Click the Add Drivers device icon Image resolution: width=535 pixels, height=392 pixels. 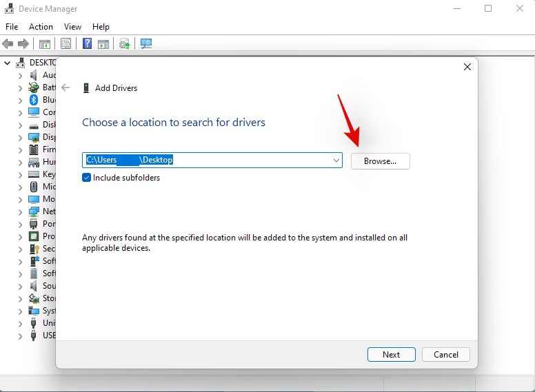pos(86,88)
